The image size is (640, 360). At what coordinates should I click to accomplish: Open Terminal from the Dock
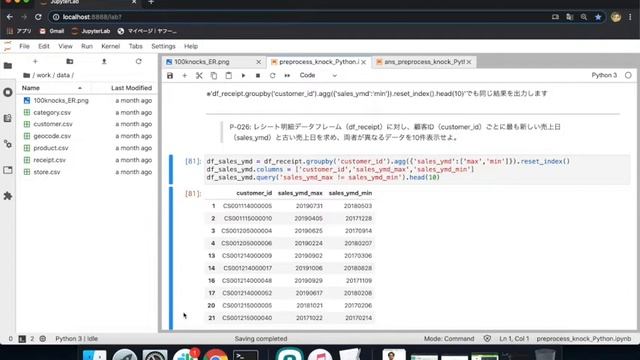(245, 355)
